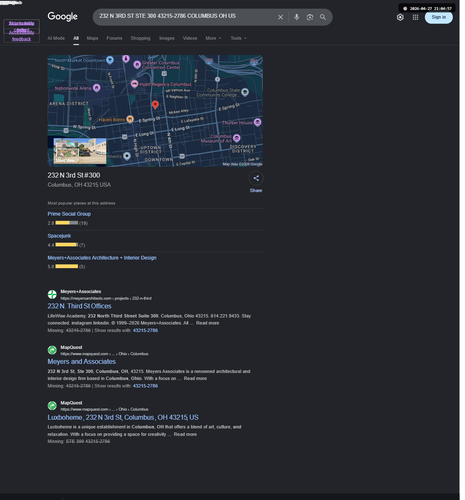Switch to the Forums tab
Screen dimensions: 465x500
point(115,38)
